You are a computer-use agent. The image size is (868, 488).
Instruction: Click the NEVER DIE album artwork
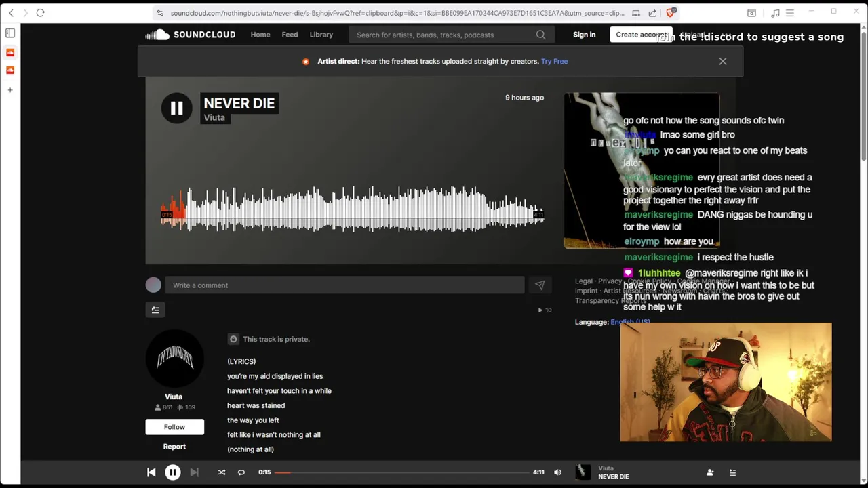641,170
